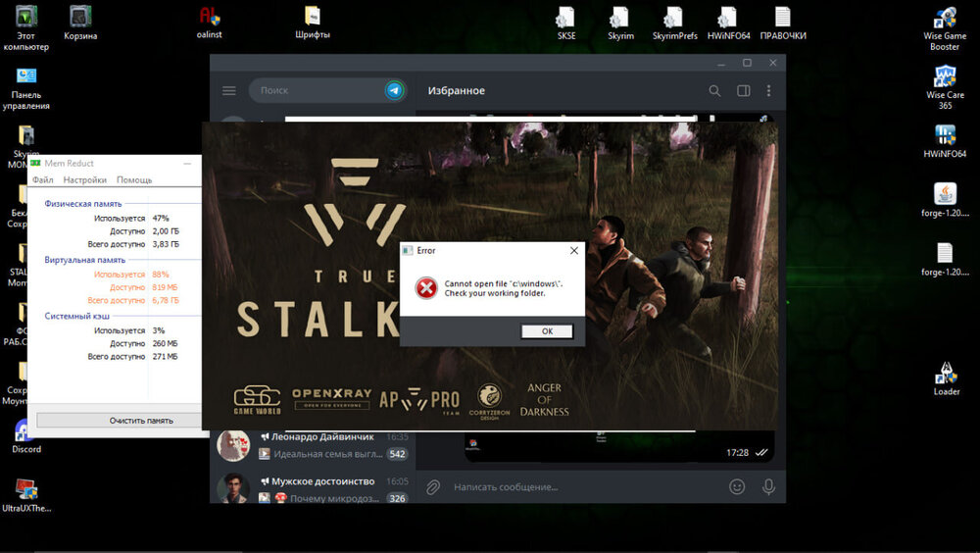Search within the Избранное chat
The width and height of the screenshot is (980, 553).
coord(714,91)
